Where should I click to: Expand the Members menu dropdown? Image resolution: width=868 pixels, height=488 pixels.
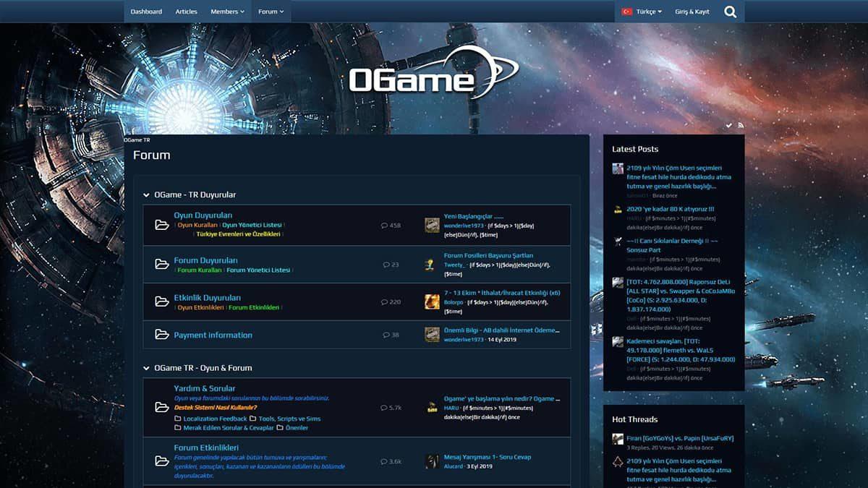tap(227, 12)
